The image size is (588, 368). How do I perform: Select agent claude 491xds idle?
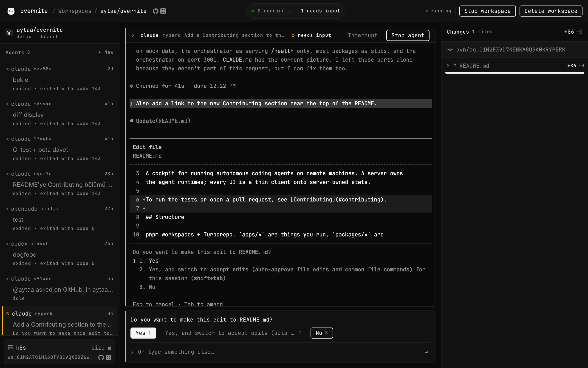coord(59,288)
